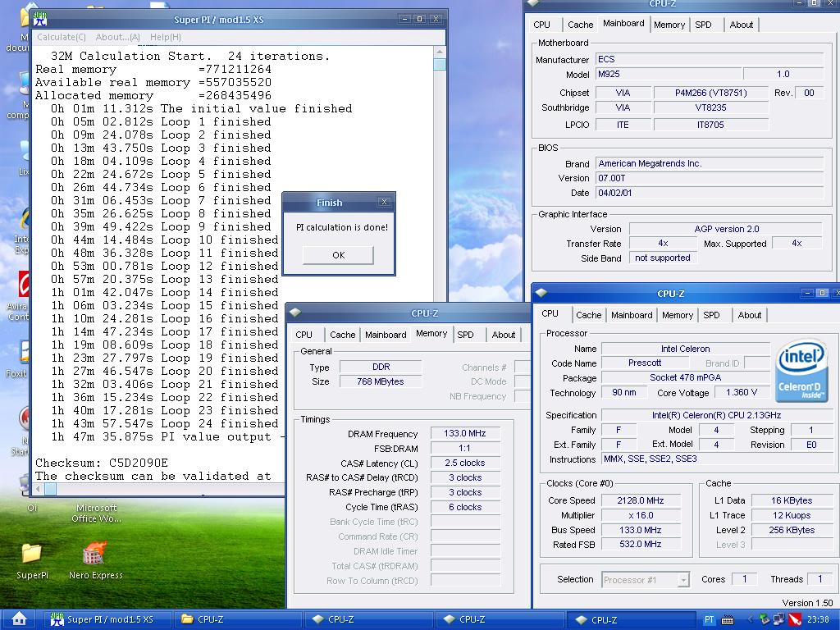840x630 pixels.
Task: Select Mainboard tab in the Memory timings CPU-Z window
Action: click(x=386, y=335)
